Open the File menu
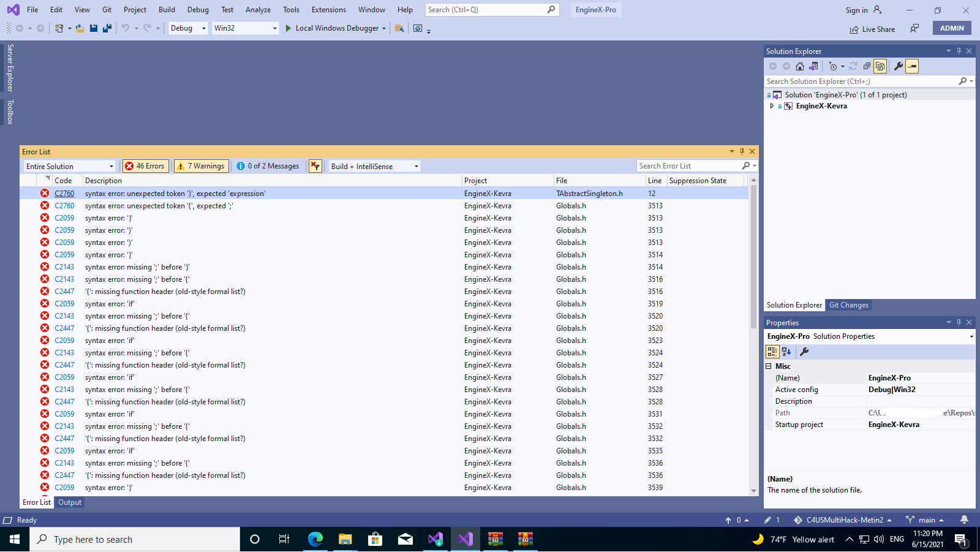 (32, 10)
